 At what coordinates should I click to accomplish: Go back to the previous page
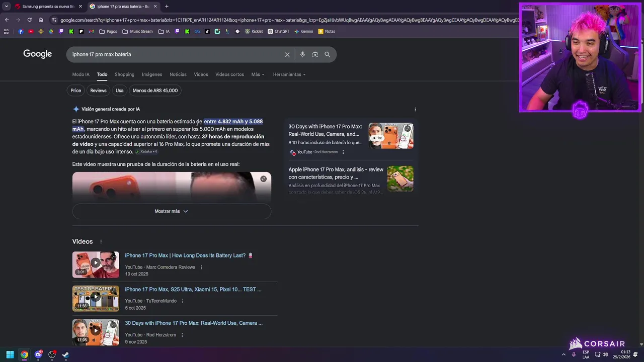tap(7, 20)
